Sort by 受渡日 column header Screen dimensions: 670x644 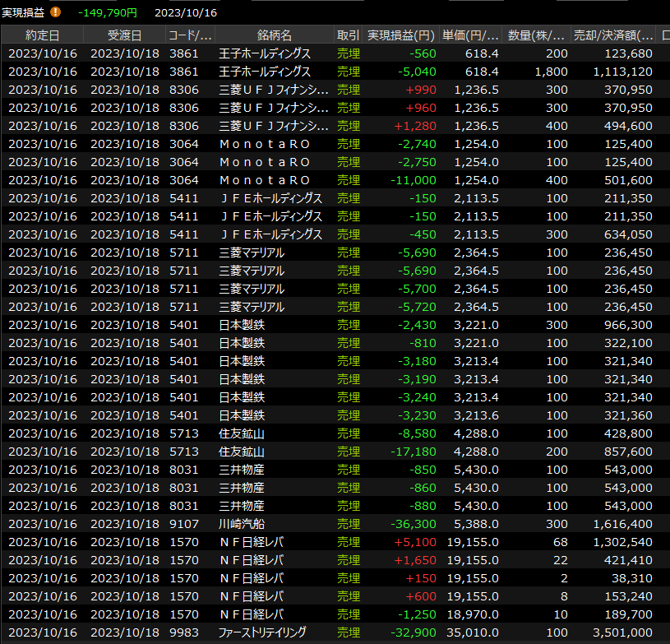(124, 35)
